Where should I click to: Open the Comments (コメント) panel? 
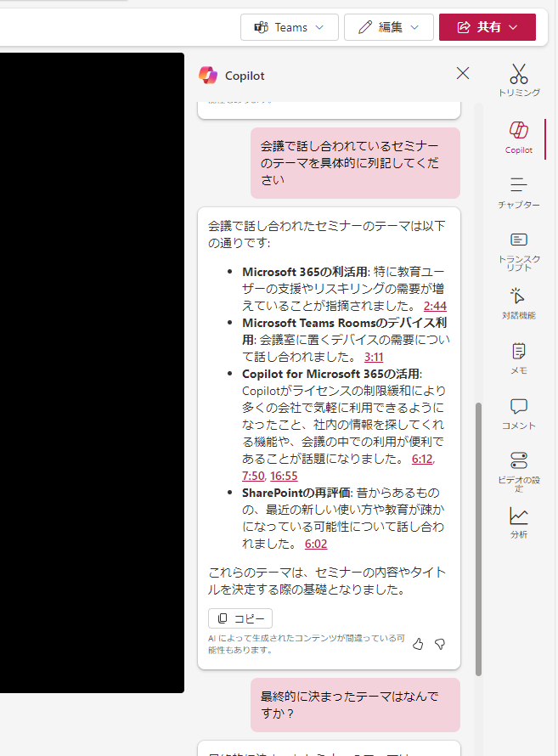[518, 414]
